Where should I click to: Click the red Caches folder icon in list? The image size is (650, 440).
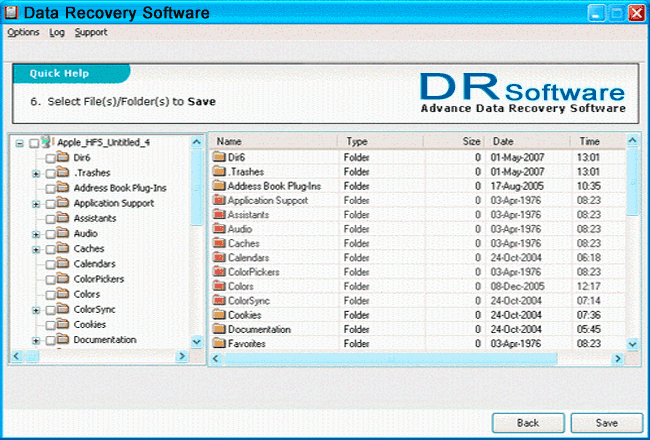tap(220, 244)
